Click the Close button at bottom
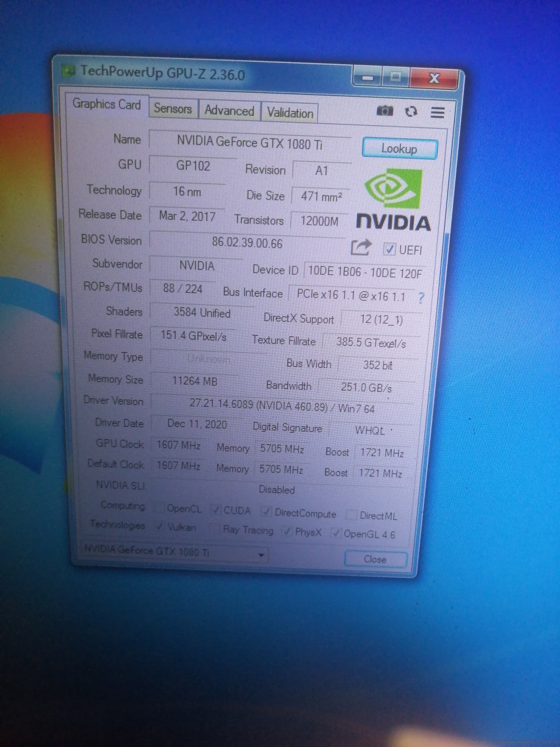 tap(375, 559)
